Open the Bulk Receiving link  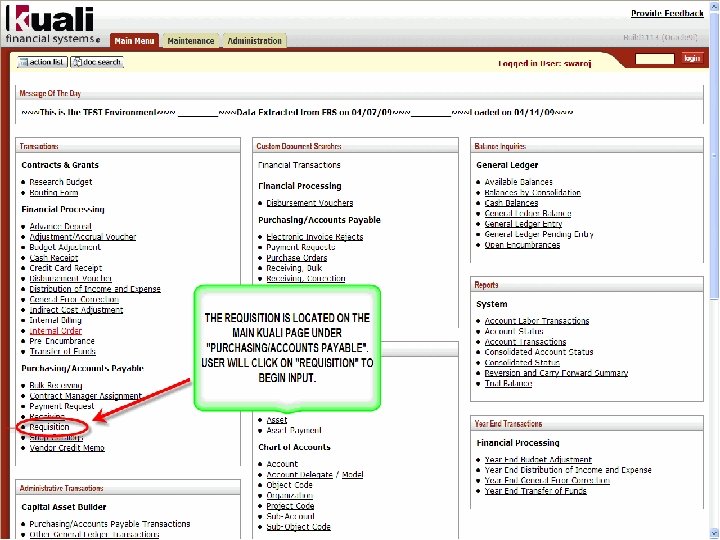click(56, 386)
